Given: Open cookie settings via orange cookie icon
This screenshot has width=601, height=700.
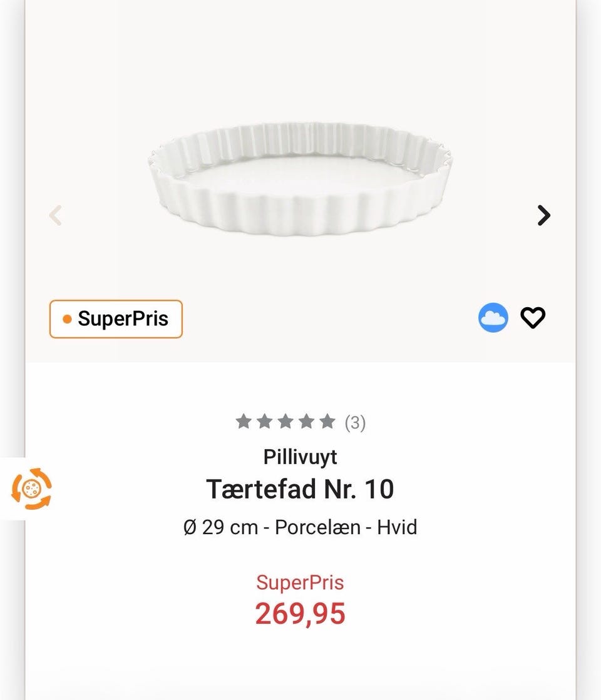Looking at the screenshot, I should tap(31, 489).
